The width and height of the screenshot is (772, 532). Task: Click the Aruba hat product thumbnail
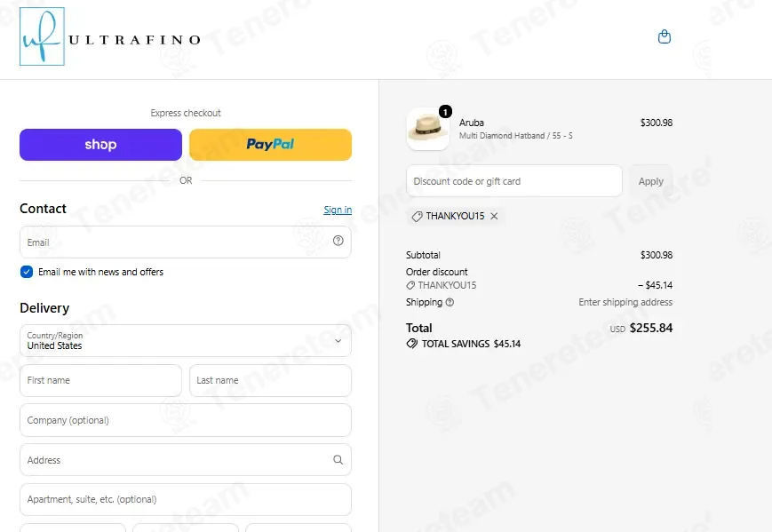coord(428,130)
